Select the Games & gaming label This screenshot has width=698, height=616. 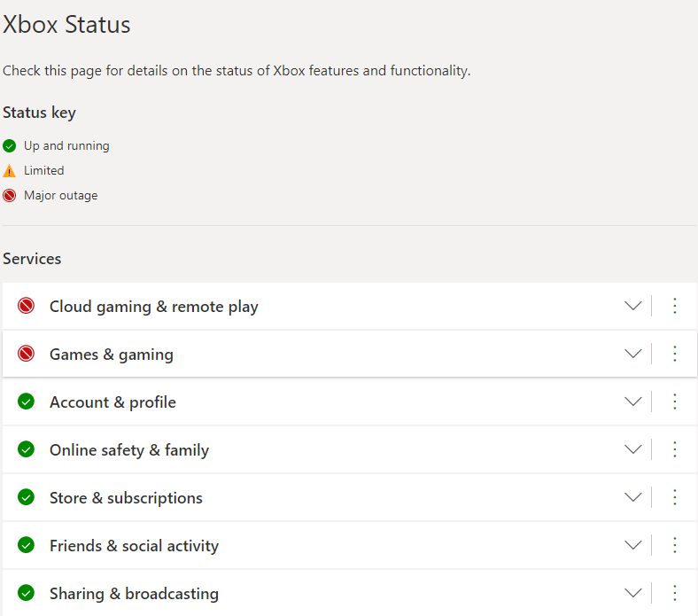click(112, 355)
